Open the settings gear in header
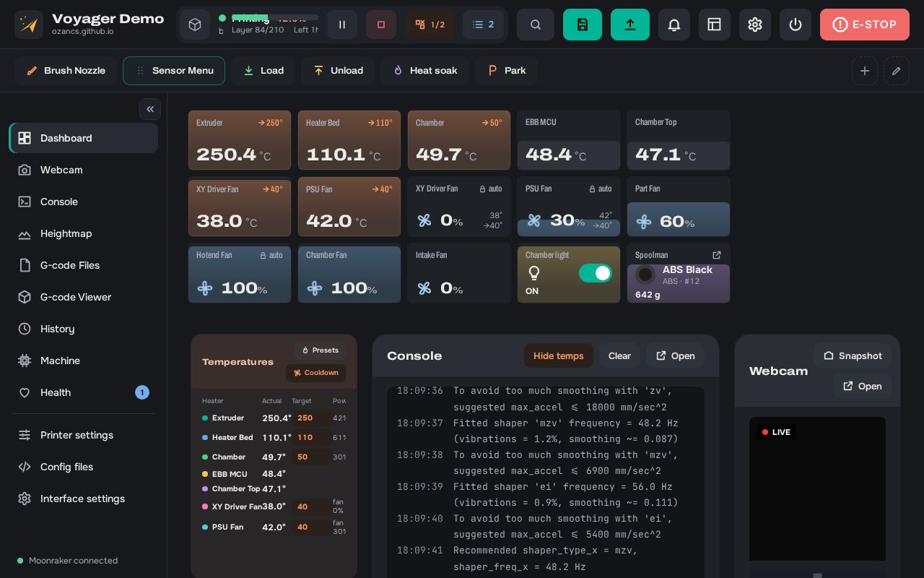The image size is (924, 578). pyautogui.click(x=755, y=25)
